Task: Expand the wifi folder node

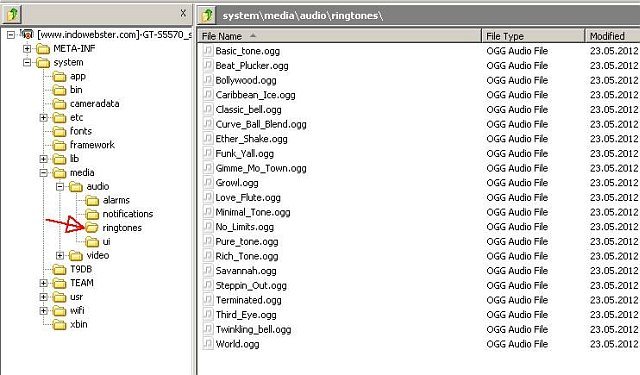Action: [x=43, y=311]
